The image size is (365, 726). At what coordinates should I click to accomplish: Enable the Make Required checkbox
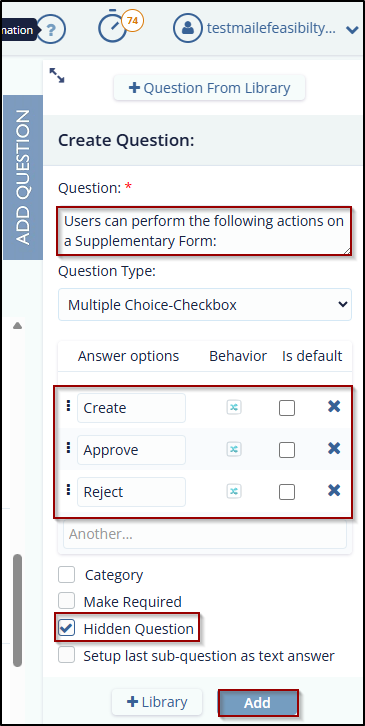click(x=67, y=601)
